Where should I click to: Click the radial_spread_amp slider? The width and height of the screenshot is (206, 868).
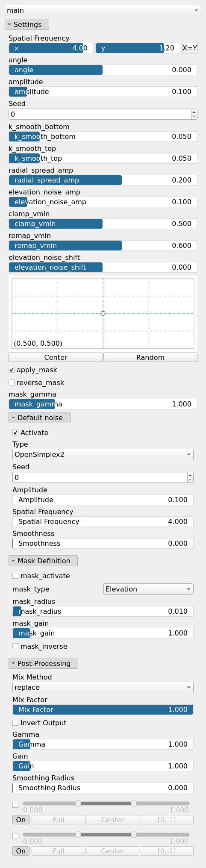[x=103, y=180]
